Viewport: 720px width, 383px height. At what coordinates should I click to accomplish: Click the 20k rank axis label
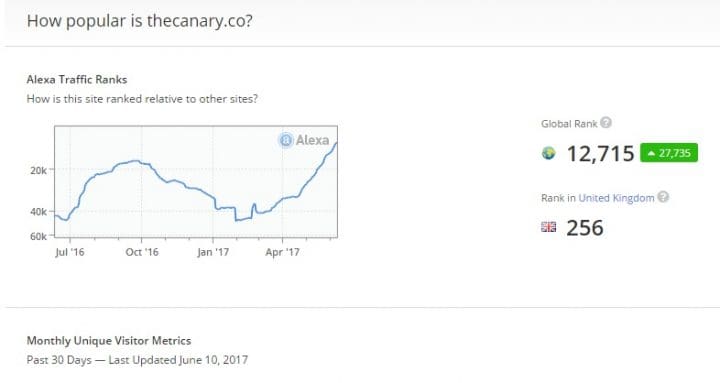[39, 170]
